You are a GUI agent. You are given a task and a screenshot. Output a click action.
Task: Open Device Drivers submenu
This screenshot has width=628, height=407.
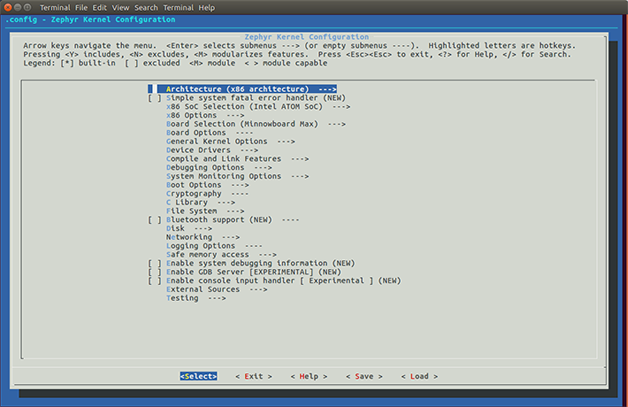pos(212,150)
